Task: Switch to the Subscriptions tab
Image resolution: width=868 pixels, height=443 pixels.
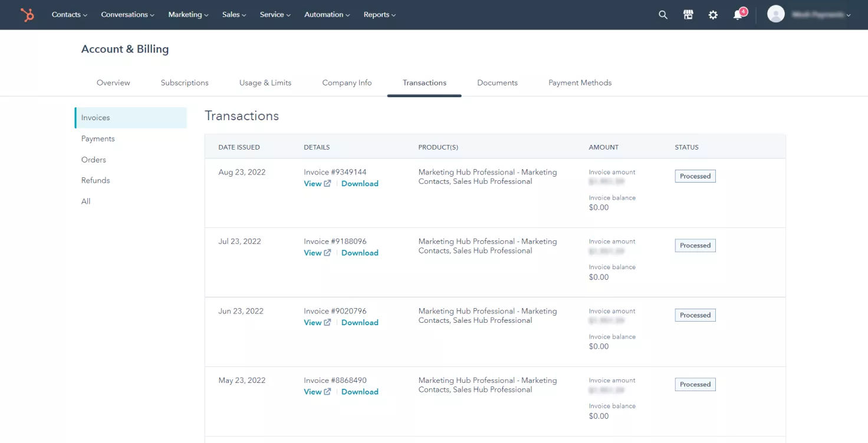Action: tap(185, 83)
